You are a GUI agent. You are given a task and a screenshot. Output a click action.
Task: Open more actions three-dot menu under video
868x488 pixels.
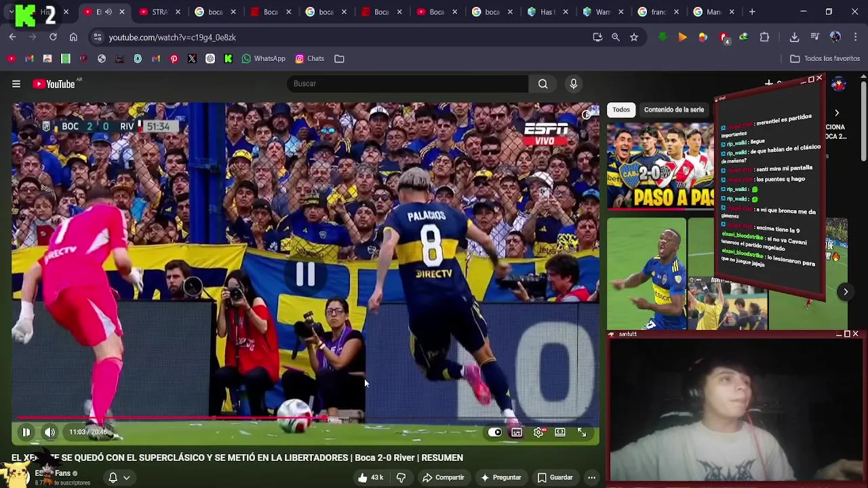coord(591,477)
